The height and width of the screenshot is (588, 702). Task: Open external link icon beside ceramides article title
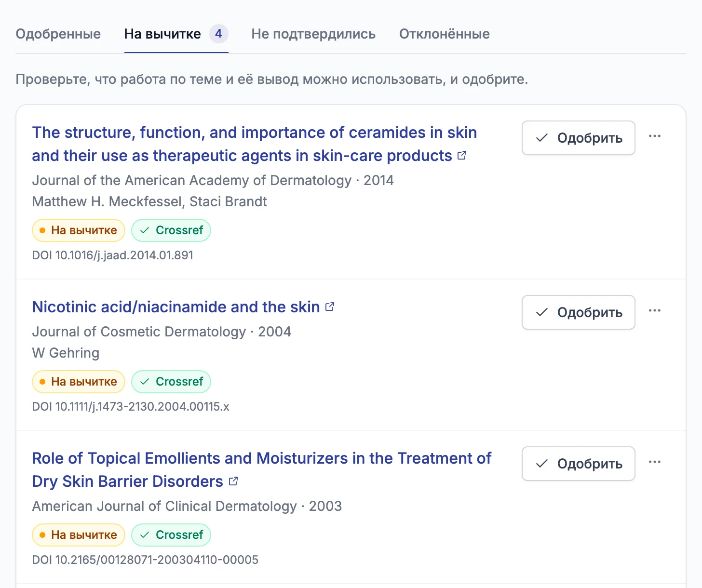coord(462,155)
